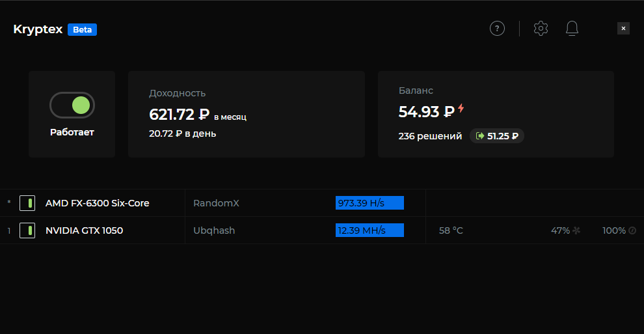
Task: Open notifications bell icon
Action: (572, 29)
